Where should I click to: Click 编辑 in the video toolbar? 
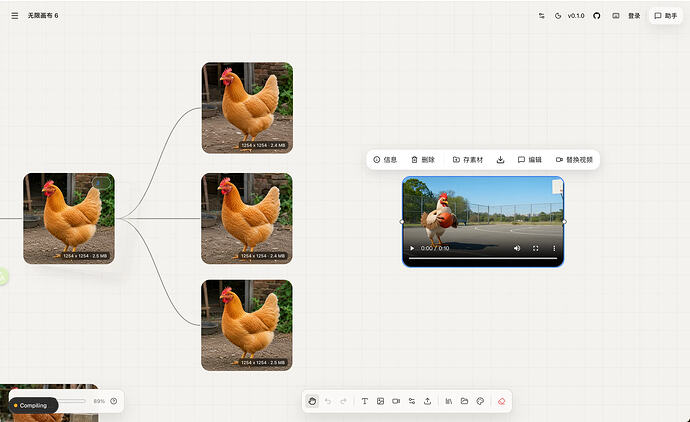click(x=530, y=160)
